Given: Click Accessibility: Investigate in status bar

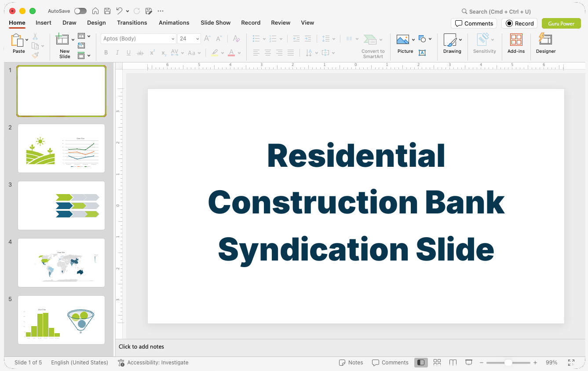Looking at the screenshot, I should click(x=153, y=363).
